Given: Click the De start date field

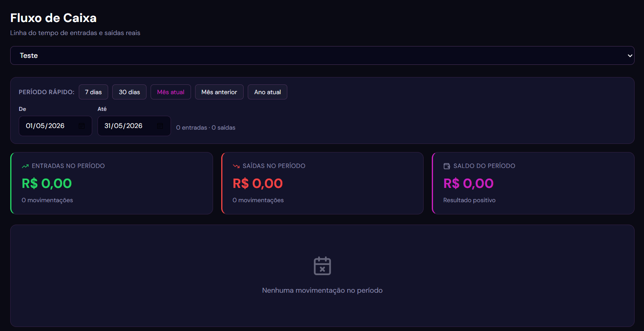Looking at the screenshot, I should [x=56, y=126].
